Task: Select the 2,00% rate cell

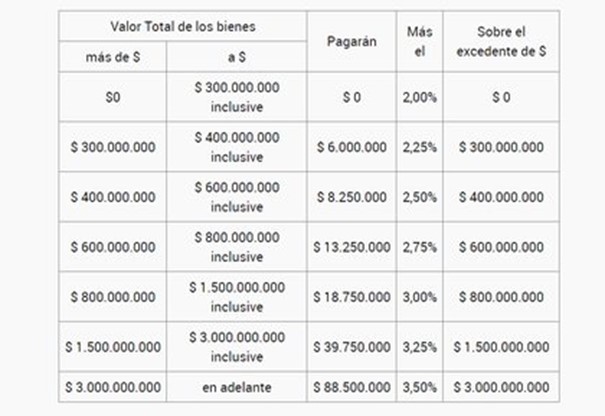Action: point(420,97)
